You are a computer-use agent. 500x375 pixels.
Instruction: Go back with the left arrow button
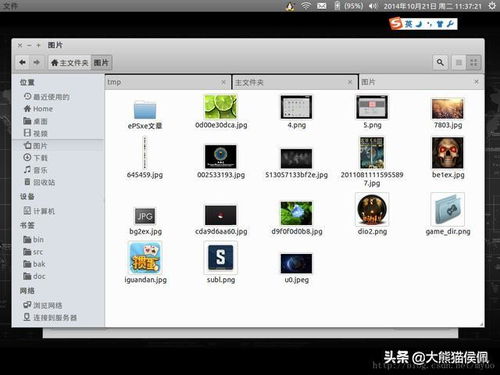pos(23,62)
